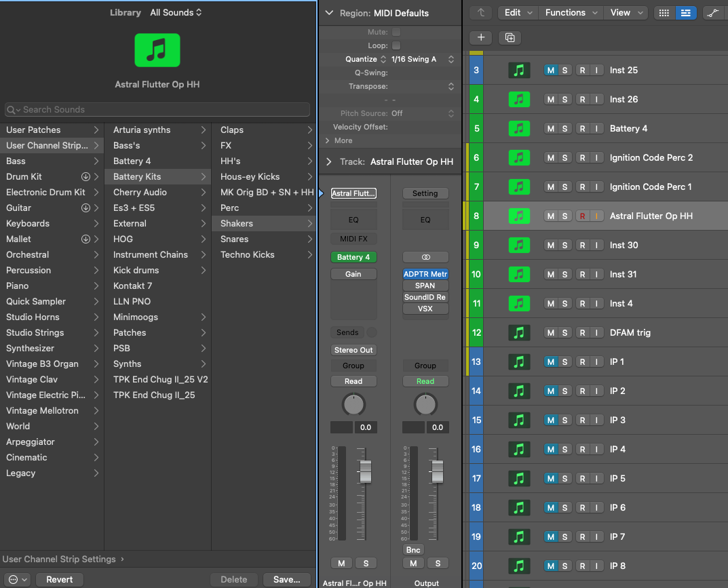Click the Battery 4 track instrument icon
This screenshot has height=588, width=728.
click(519, 129)
